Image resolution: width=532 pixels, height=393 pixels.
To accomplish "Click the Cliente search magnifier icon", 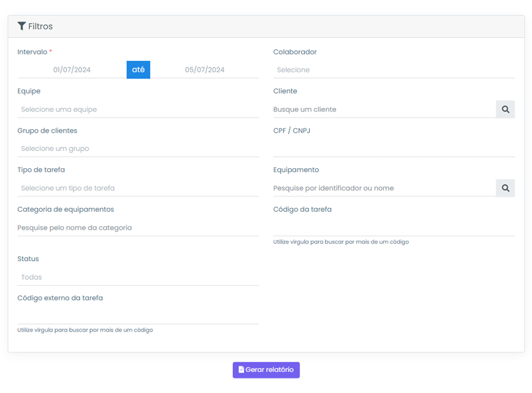I will click(505, 109).
